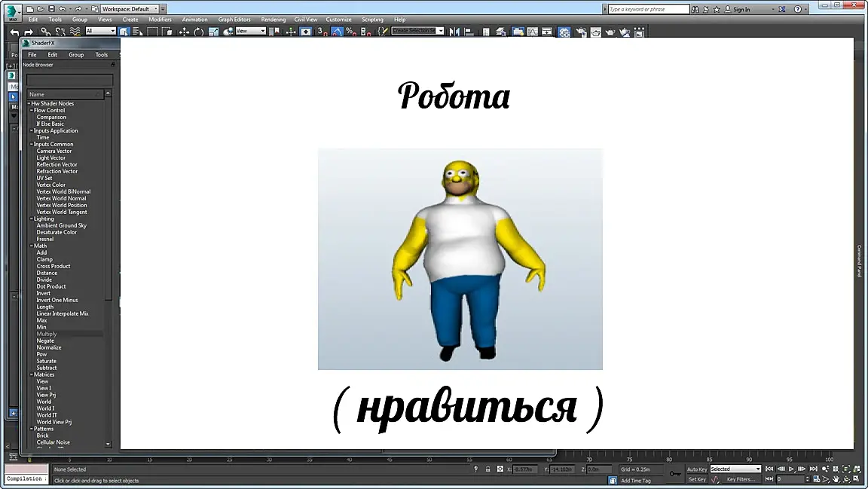Screen dimensions: 868x489
Task: Open the Graph Editors menu
Action: click(234, 20)
